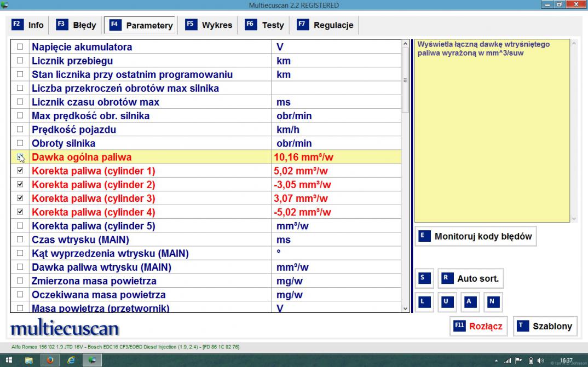The height and width of the screenshot is (367, 588).
Task: Click the value -5,02 mm³/w
Action: pos(302,212)
